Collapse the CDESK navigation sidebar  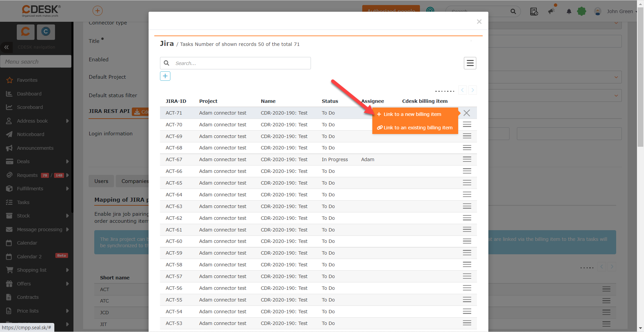6,47
